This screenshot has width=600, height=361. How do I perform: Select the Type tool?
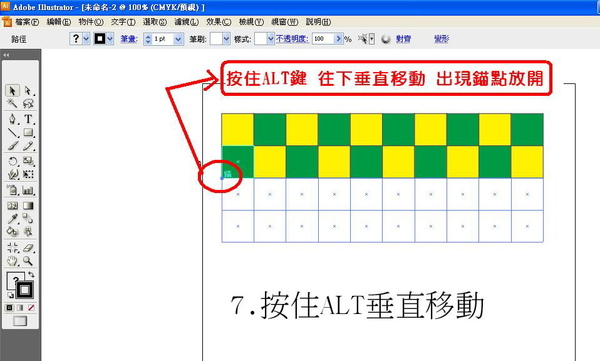[28, 119]
